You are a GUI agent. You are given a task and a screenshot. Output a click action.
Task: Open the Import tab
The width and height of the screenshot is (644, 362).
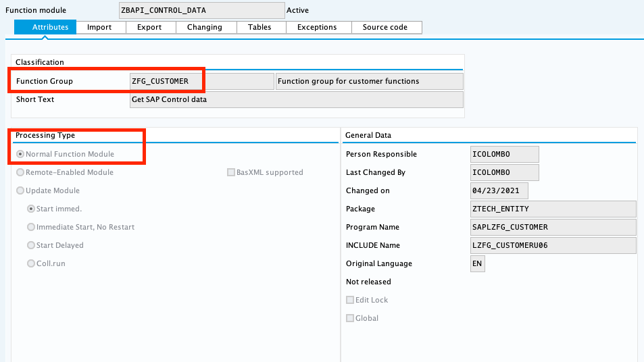coord(99,27)
